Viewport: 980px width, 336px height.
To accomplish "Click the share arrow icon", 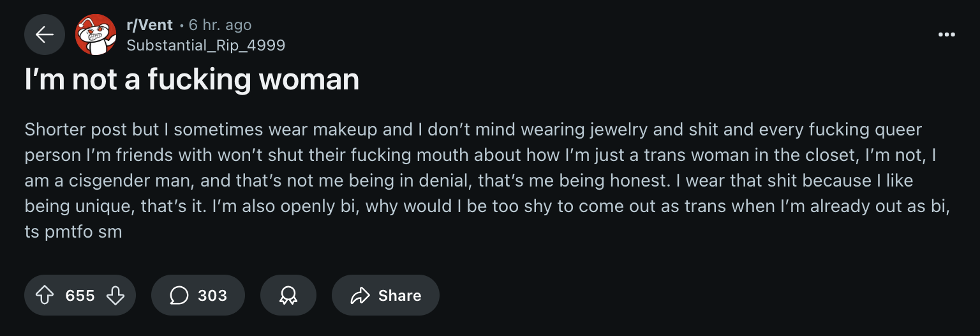I will pos(360,295).
